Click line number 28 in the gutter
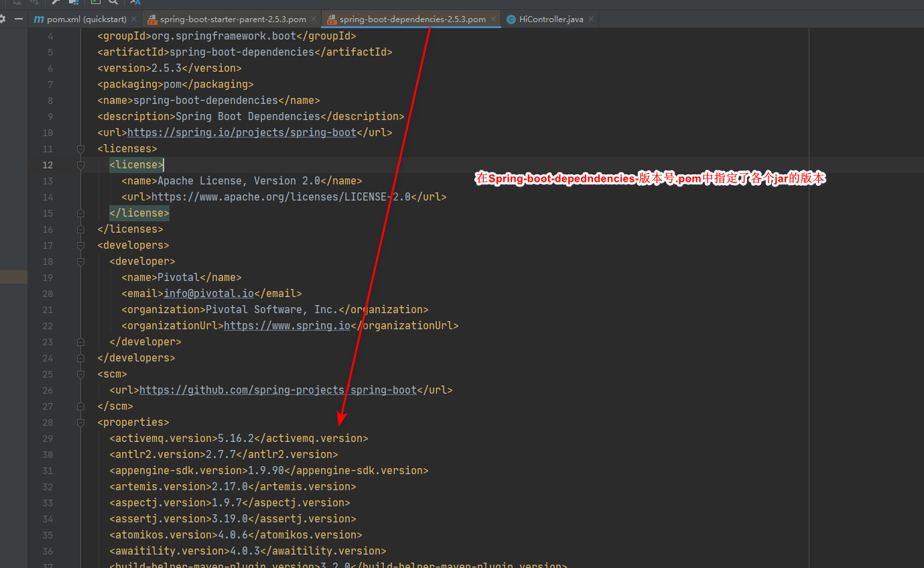Image resolution: width=924 pixels, height=568 pixels. click(48, 422)
